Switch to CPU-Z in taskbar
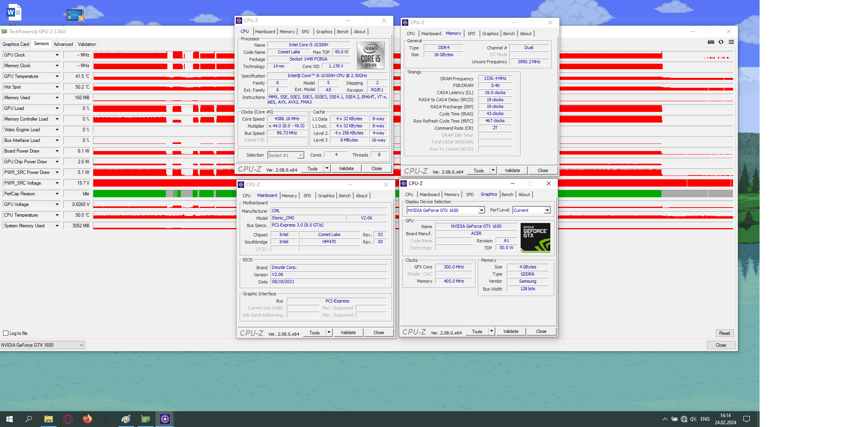 tap(165, 419)
